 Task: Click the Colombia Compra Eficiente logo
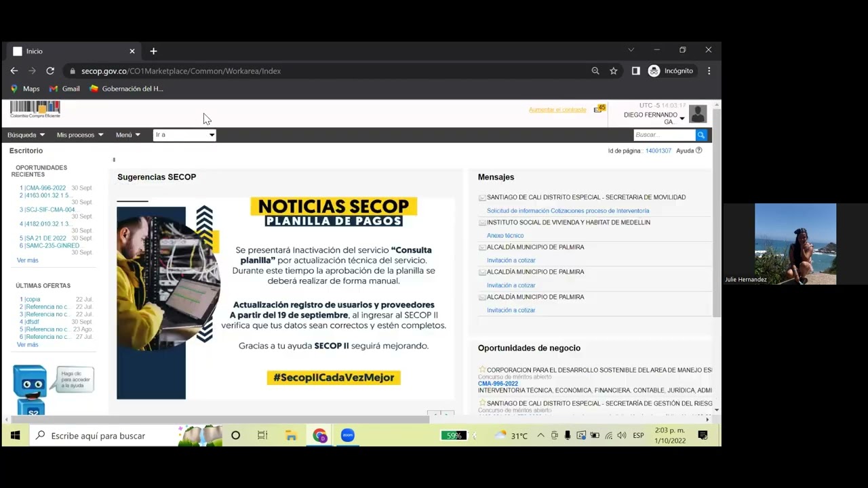35,109
